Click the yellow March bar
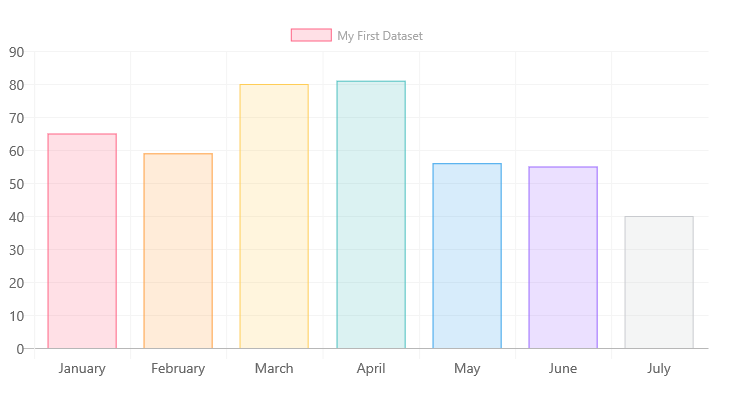The height and width of the screenshot is (400, 729). [x=274, y=216]
